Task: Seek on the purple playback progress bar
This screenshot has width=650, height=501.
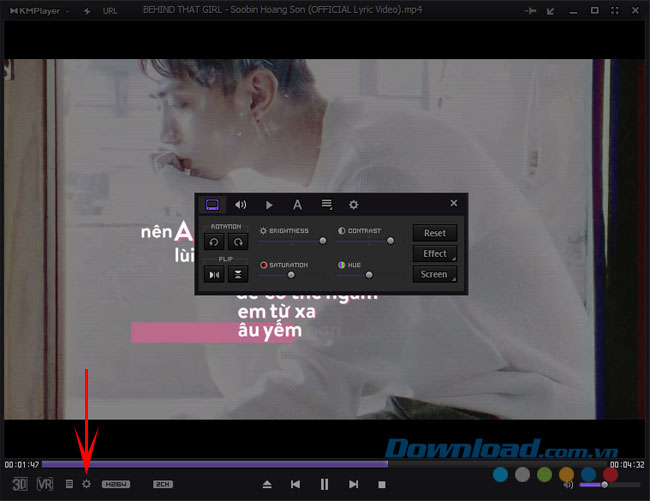Action: (x=325, y=465)
